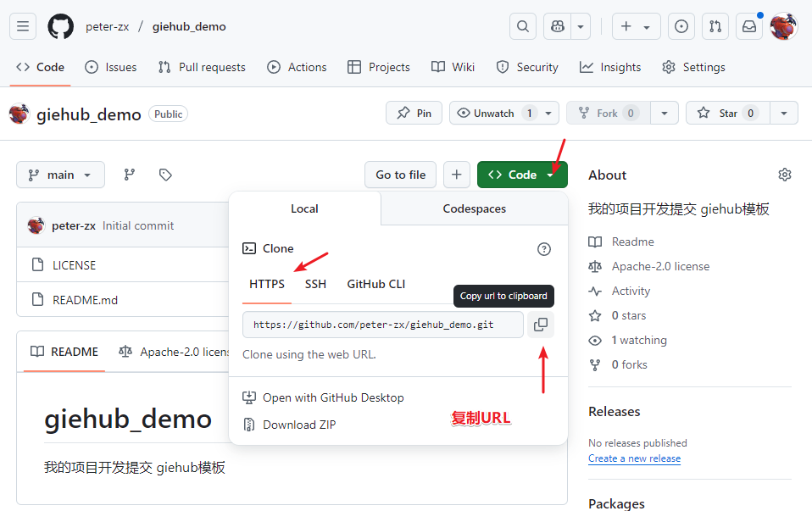The width and height of the screenshot is (812, 511).
Task: Click the tags icon near the branch selector
Action: (165, 174)
